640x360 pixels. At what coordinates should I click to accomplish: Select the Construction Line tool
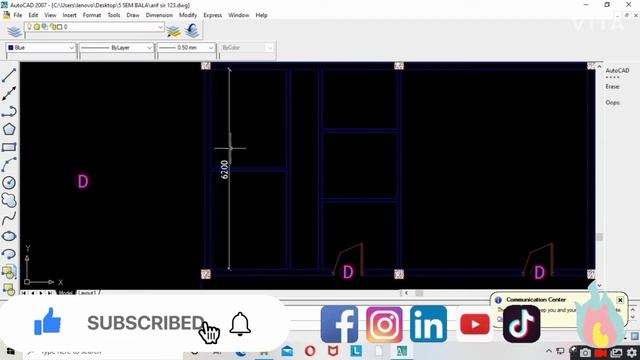[9, 93]
